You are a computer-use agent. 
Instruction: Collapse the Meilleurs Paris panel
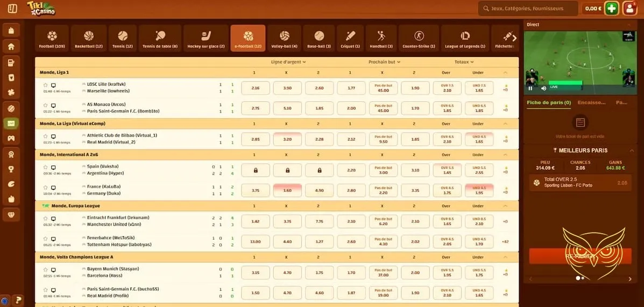[631, 150]
